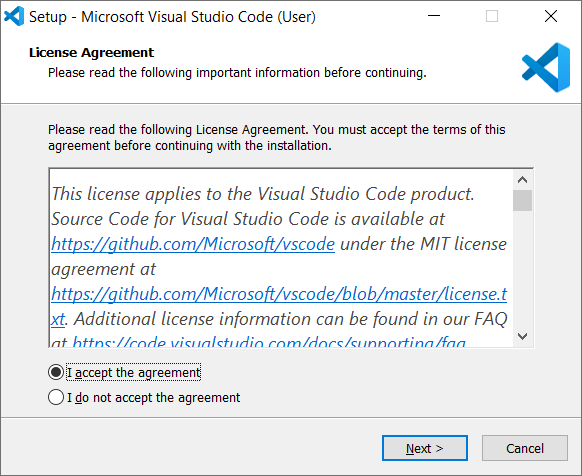This screenshot has width=582, height=476.
Task: Cancel the setup wizard
Action: click(x=525, y=448)
